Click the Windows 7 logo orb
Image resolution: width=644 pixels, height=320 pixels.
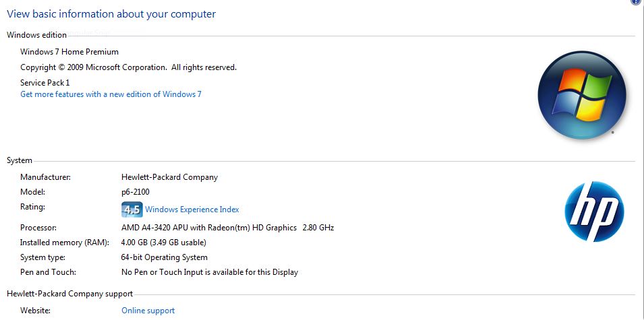coord(582,95)
